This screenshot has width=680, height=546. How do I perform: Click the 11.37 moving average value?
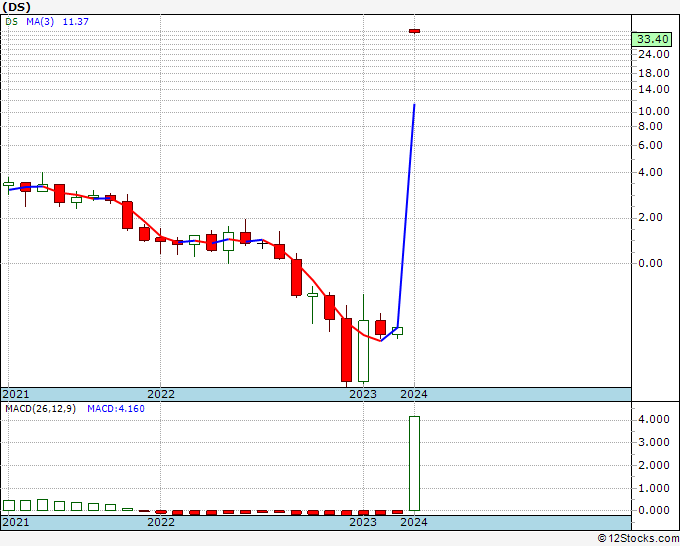point(75,22)
